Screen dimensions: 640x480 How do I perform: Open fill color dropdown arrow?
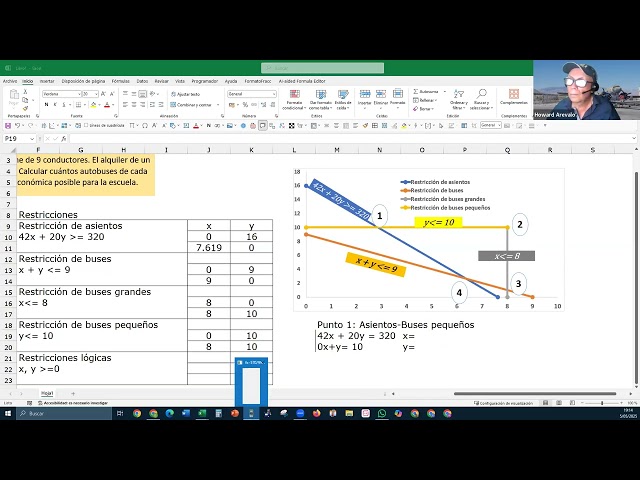[99, 105]
